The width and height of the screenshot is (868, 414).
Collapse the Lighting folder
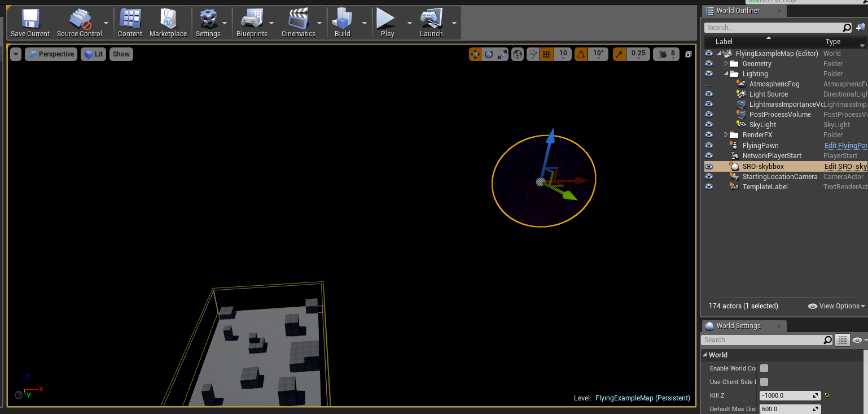coord(726,74)
